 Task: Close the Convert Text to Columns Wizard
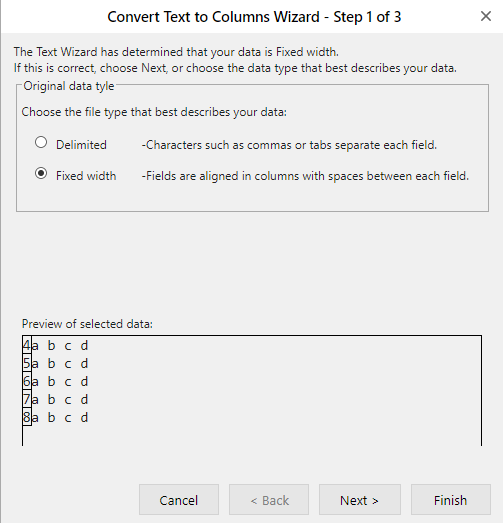click(x=486, y=16)
